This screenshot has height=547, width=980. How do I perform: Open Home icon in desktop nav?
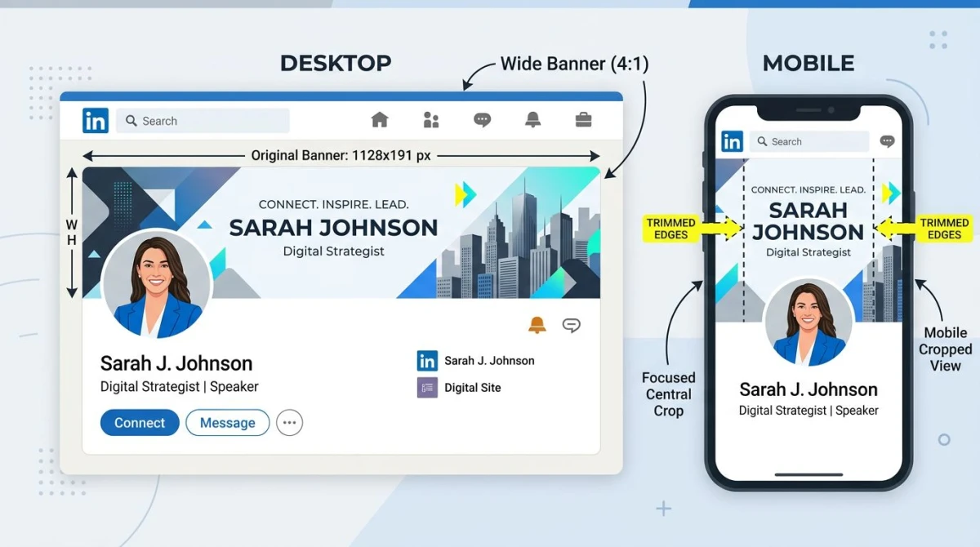point(380,120)
